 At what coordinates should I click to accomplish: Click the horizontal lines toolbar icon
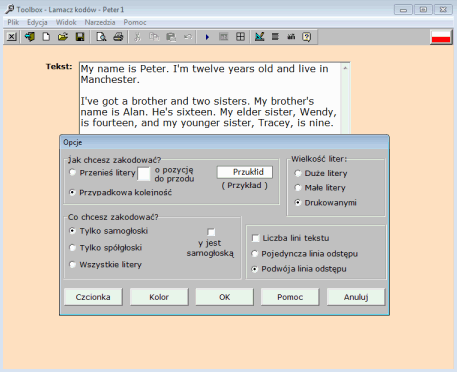pyautogui.click(x=275, y=37)
